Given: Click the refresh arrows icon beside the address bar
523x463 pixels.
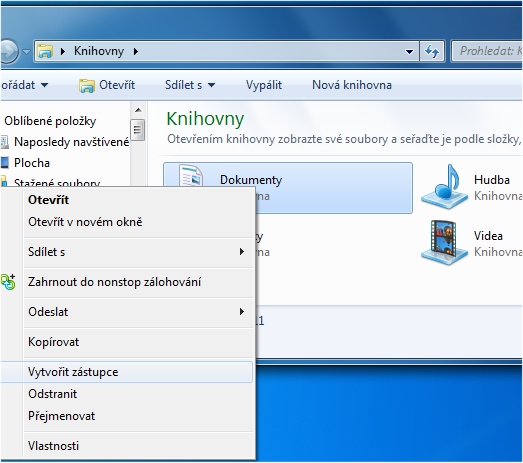Looking at the screenshot, I should (x=432, y=51).
